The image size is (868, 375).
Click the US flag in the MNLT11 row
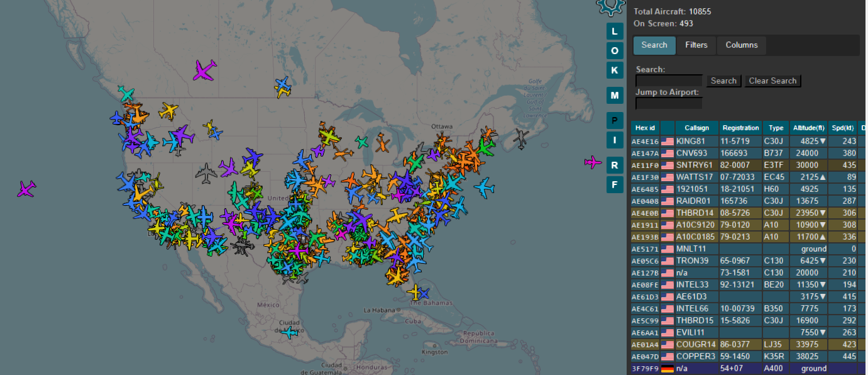pyautogui.click(x=667, y=249)
